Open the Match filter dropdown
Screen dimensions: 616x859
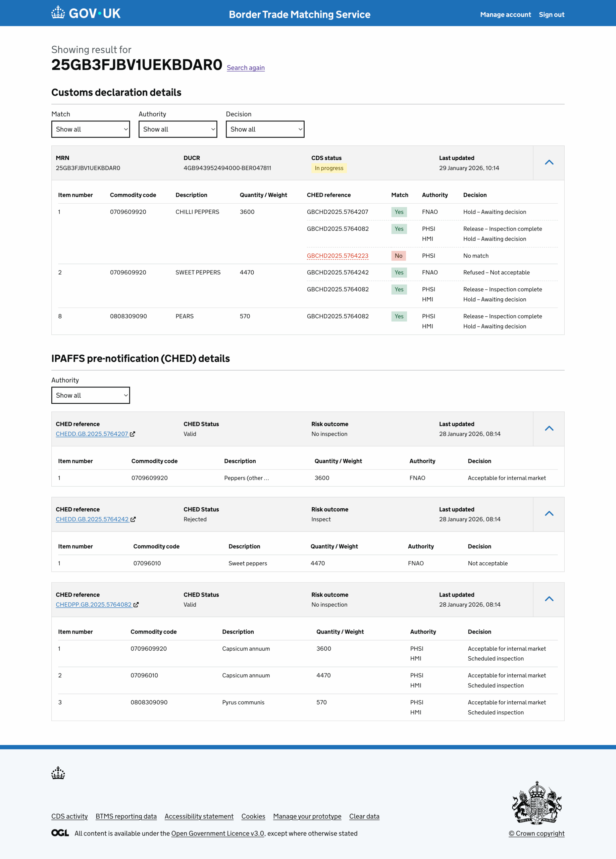click(91, 129)
